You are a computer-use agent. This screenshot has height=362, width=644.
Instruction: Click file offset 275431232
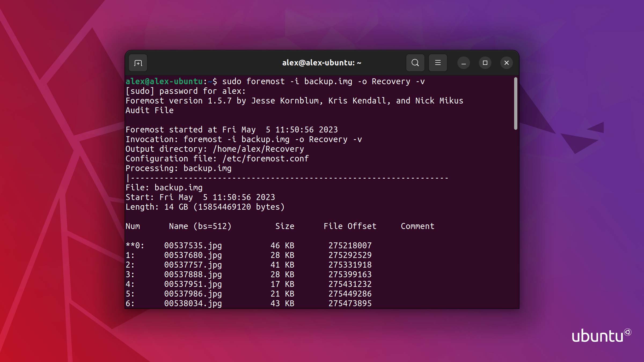click(350, 284)
